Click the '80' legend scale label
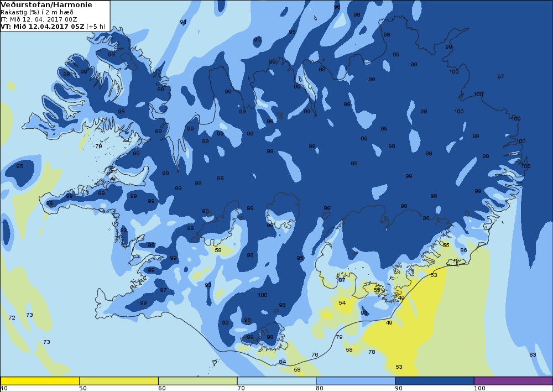The width and height of the screenshot is (553, 392). coord(320,388)
